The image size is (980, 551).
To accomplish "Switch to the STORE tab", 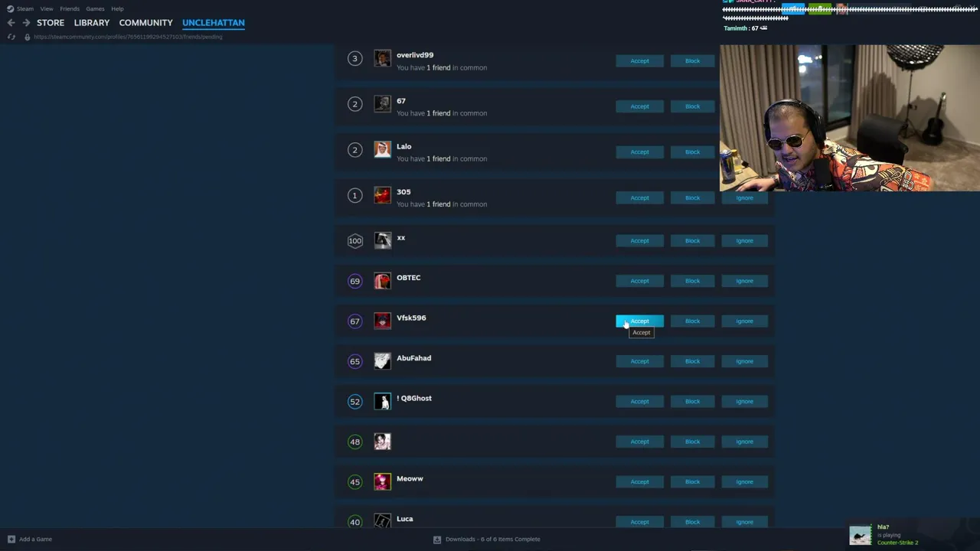I will (x=51, y=23).
